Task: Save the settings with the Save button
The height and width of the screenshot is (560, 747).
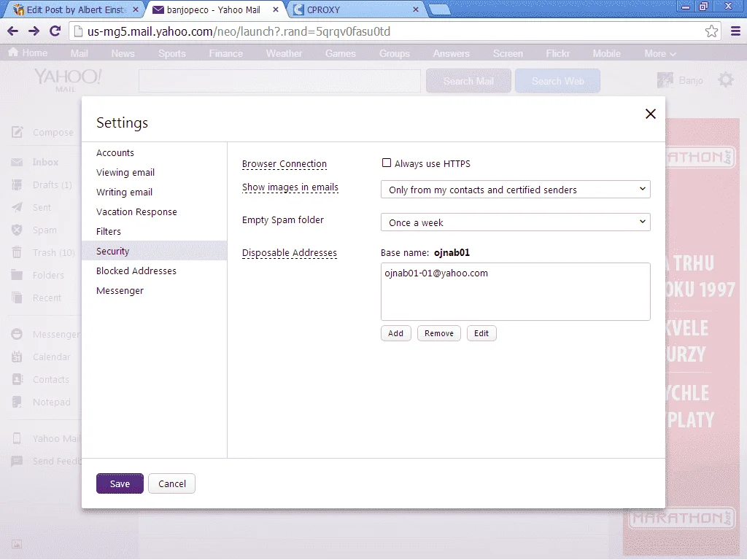Action: [120, 484]
